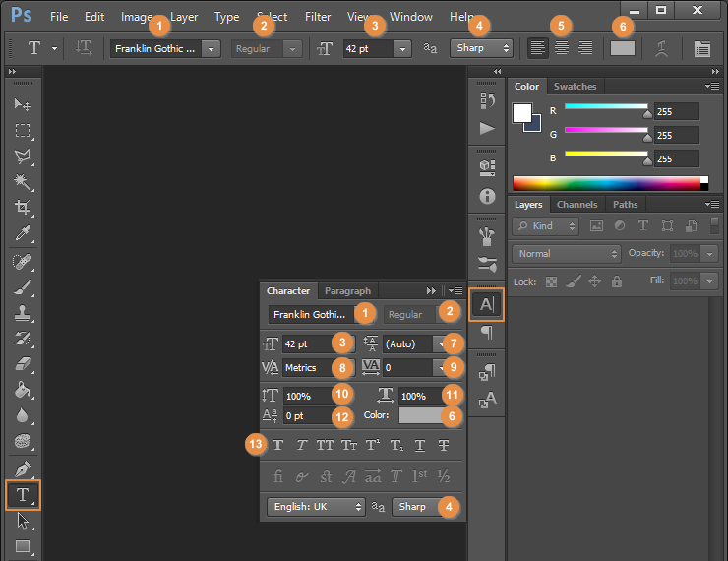The width and height of the screenshot is (728, 561).
Task: Open font size dropdown in options bar
Action: (x=402, y=49)
